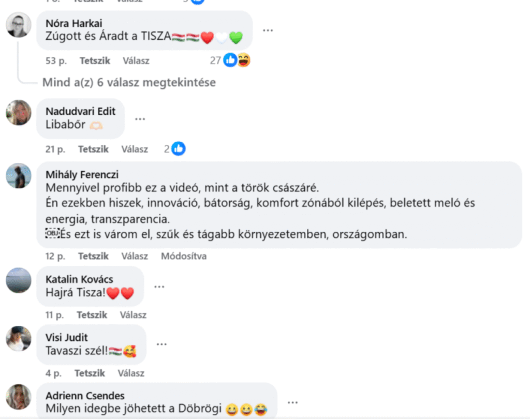Click thumbs-up reaction on Nadudvari Edit's comment
The image size is (530, 420).
point(179,149)
